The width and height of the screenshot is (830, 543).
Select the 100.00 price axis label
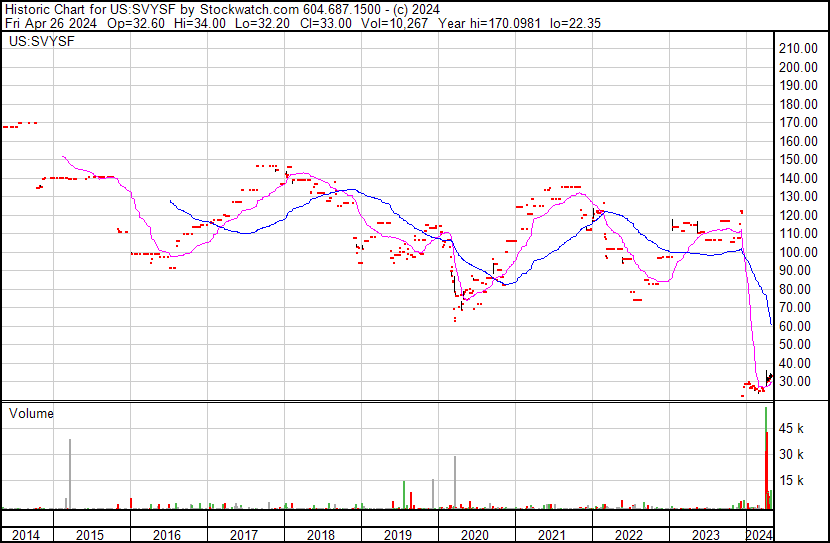798,252
